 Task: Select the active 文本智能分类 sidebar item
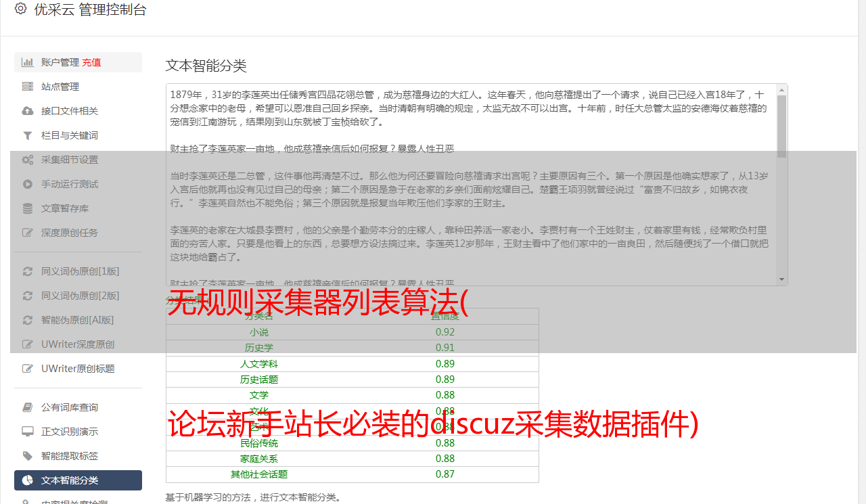click(x=78, y=480)
